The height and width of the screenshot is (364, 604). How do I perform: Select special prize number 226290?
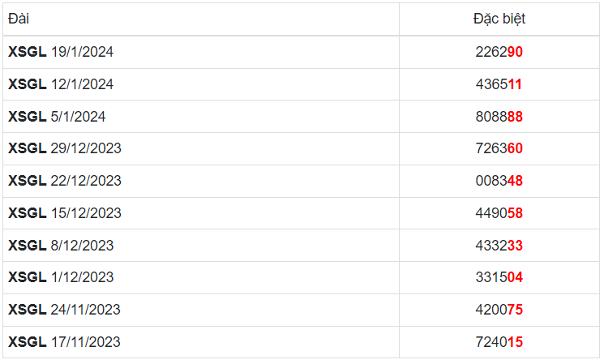point(499,52)
